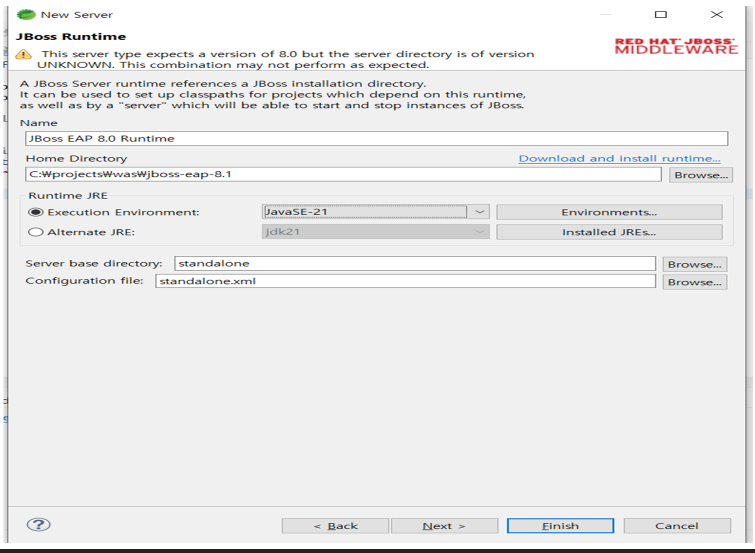Image resolution: width=755 pixels, height=553 pixels.
Task: Click the Home Directory path field
Action: (343, 174)
